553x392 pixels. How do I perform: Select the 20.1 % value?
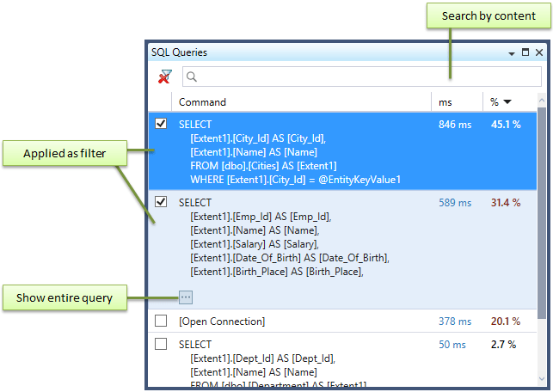(506, 322)
